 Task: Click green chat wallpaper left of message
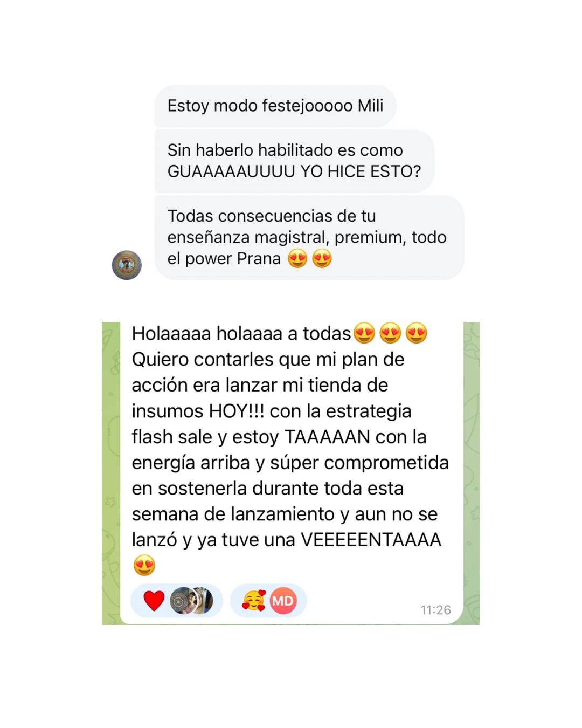110,473
